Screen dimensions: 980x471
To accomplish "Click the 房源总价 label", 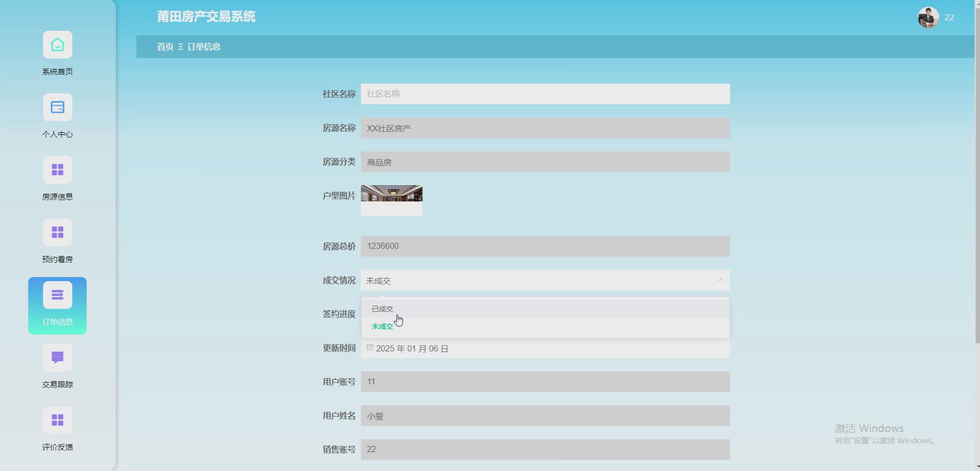I will [339, 246].
